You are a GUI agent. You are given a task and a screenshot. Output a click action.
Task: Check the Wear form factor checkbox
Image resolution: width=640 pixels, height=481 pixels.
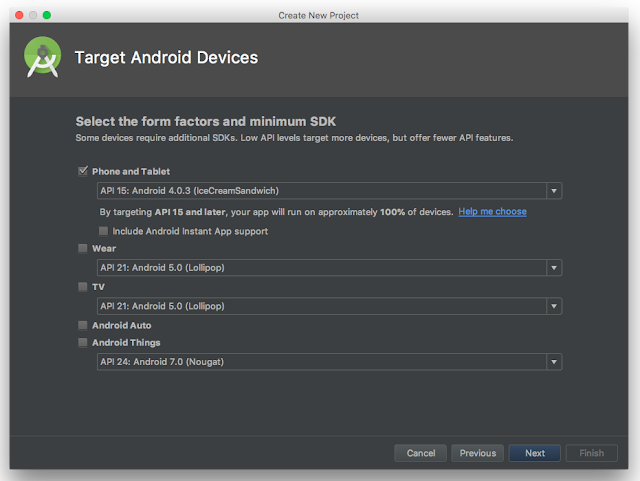tap(83, 248)
